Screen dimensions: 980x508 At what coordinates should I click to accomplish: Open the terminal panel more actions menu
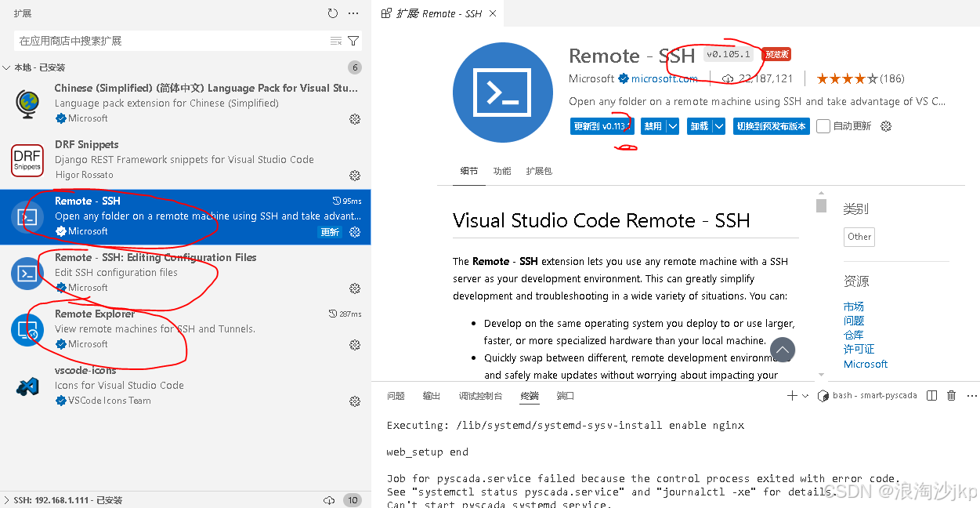(971, 396)
